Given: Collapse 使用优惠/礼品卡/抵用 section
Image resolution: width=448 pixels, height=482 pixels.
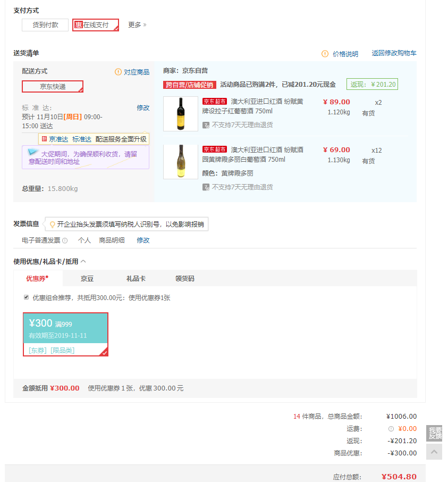Looking at the screenshot, I should (83, 262).
